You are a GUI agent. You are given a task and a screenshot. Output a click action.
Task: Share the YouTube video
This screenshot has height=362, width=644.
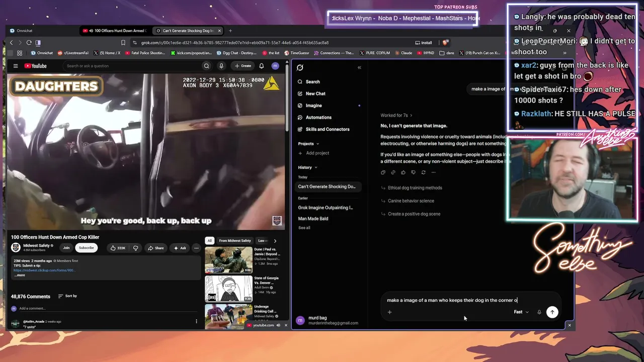tap(155, 248)
